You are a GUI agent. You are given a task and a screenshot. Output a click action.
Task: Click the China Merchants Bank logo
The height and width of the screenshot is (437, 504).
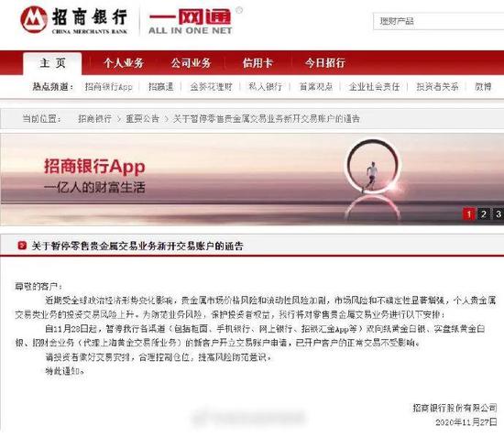[x=74, y=20]
